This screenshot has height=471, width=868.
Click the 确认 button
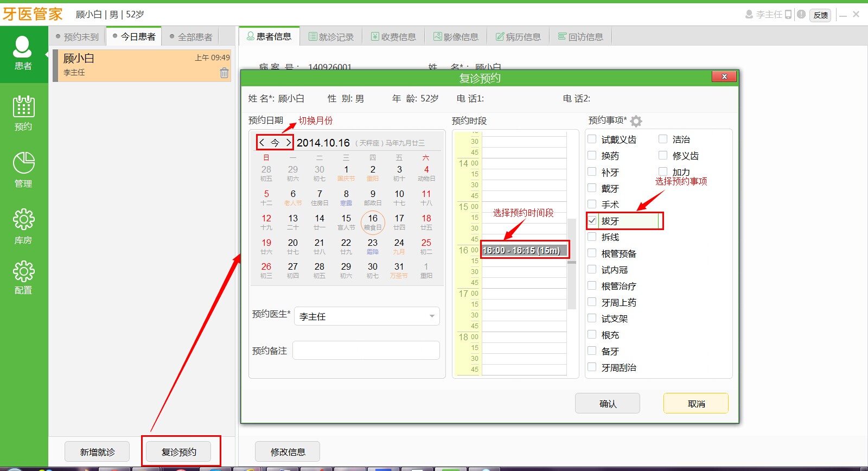[x=608, y=404]
